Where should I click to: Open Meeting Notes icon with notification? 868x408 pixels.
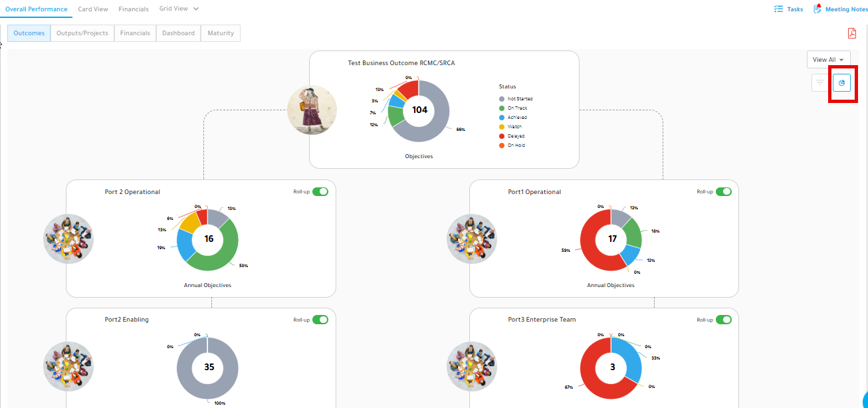817,9
